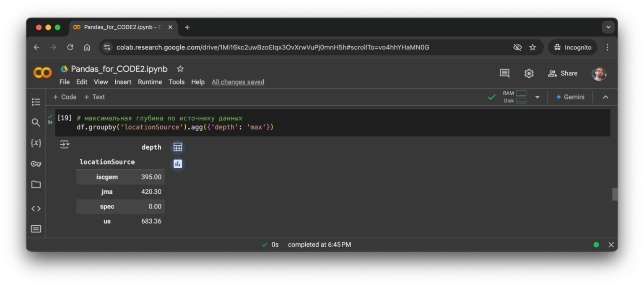Open the code snippets panel
This screenshot has height=286, width=644.
36,208
